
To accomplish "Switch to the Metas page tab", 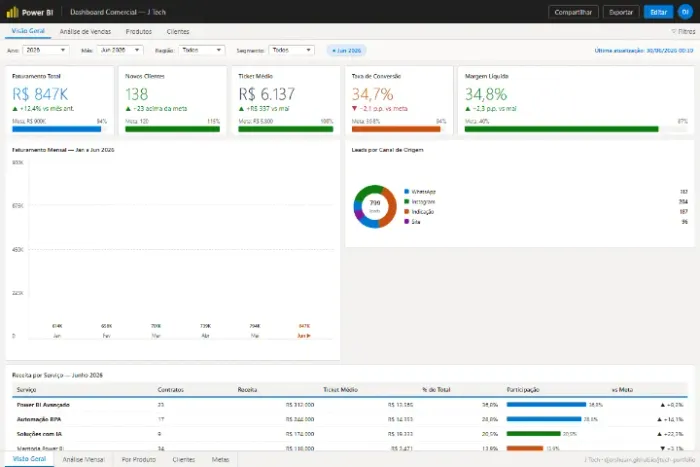I will click(221, 459).
